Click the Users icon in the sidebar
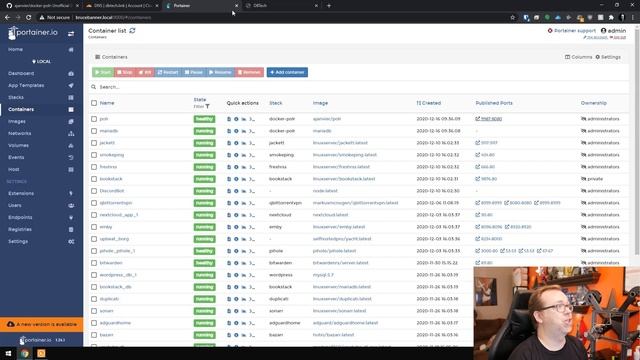640x360 pixels. [x=71, y=205]
